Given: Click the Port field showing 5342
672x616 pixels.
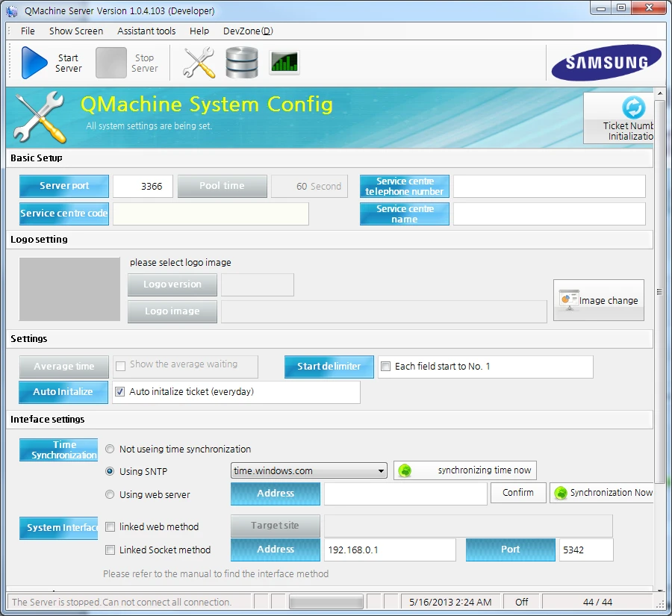Looking at the screenshot, I should click(586, 550).
